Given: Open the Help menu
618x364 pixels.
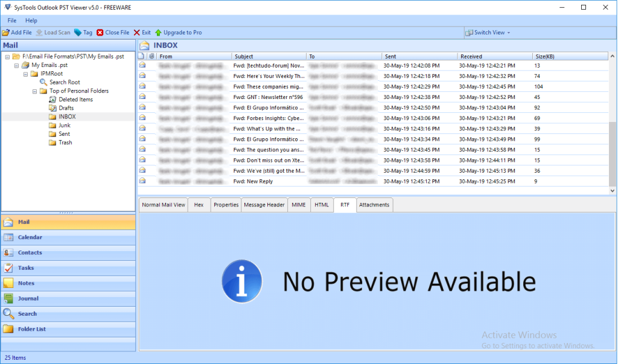Looking at the screenshot, I should (x=31, y=21).
